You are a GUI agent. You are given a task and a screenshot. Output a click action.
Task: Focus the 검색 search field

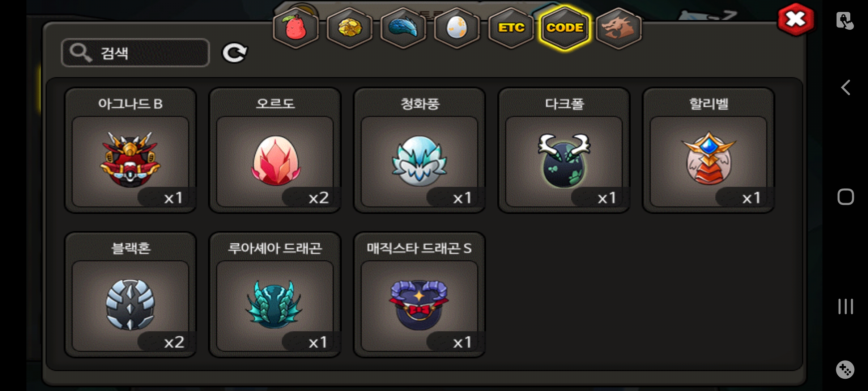(135, 53)
